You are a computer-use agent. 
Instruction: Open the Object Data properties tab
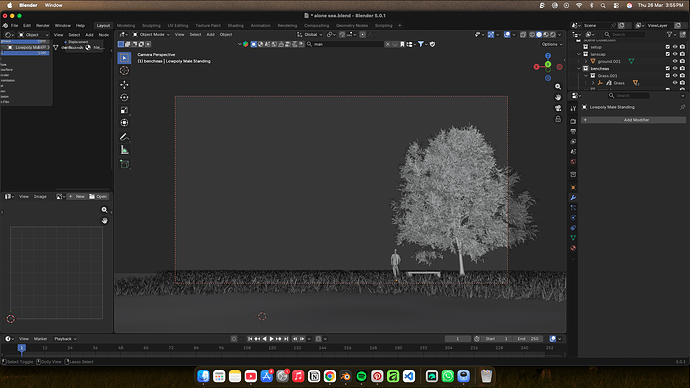click(x=573, y=238)
